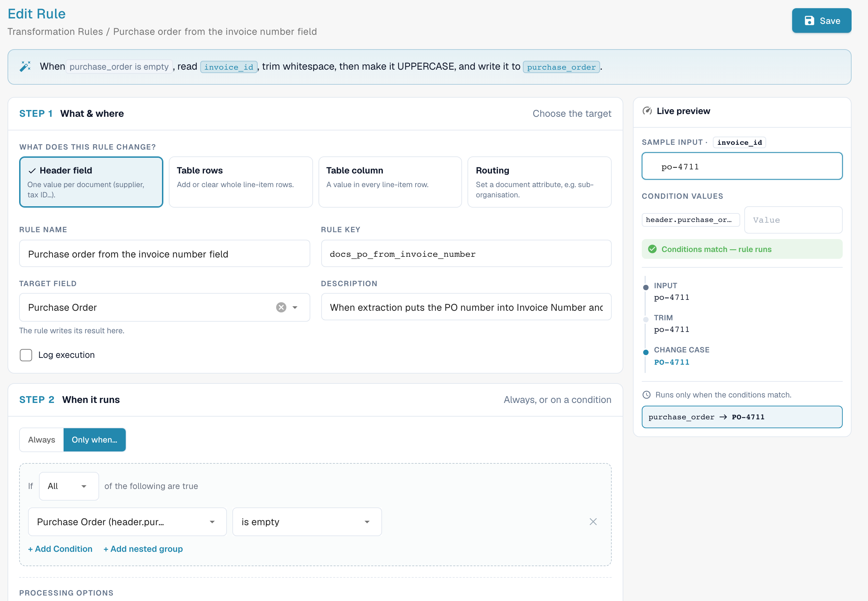
Task: Select the Header field rule type
Action: [91, 182]
